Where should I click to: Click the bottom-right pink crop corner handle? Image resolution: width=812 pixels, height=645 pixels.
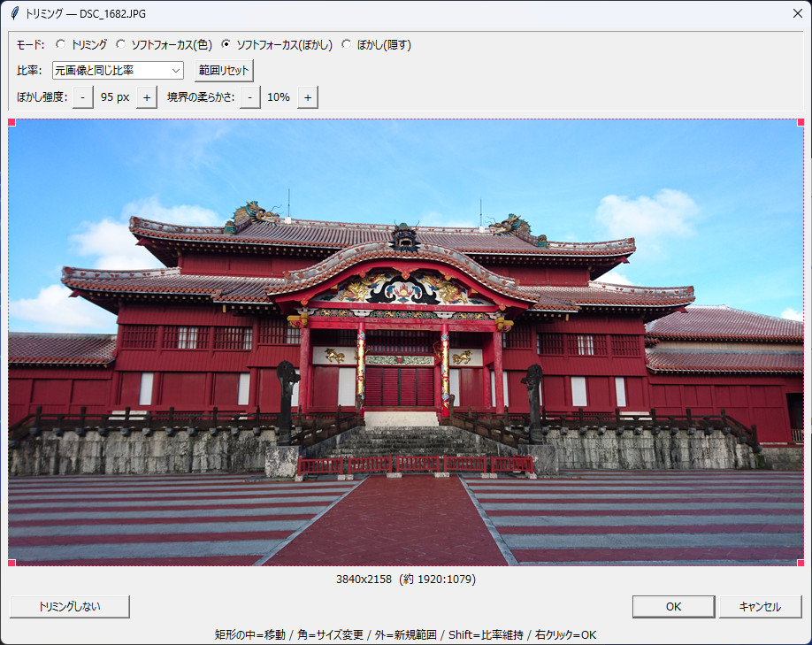tap(801, 563)
